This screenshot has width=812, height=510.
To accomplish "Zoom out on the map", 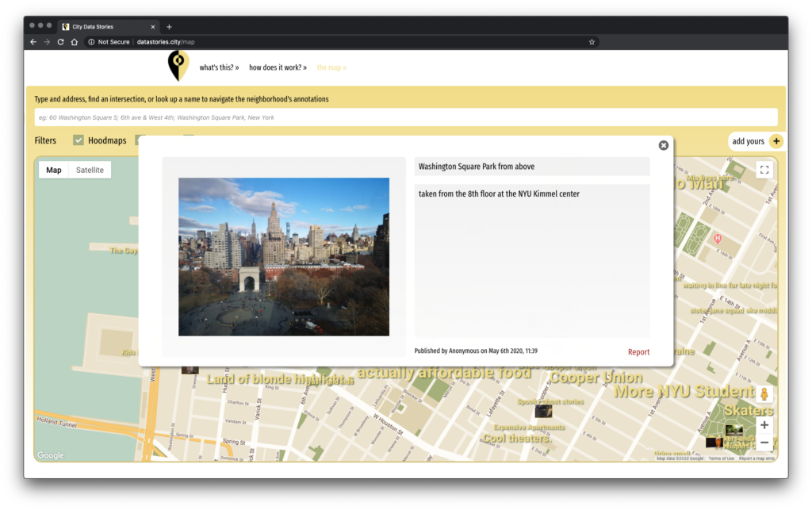I will [764, 443].
